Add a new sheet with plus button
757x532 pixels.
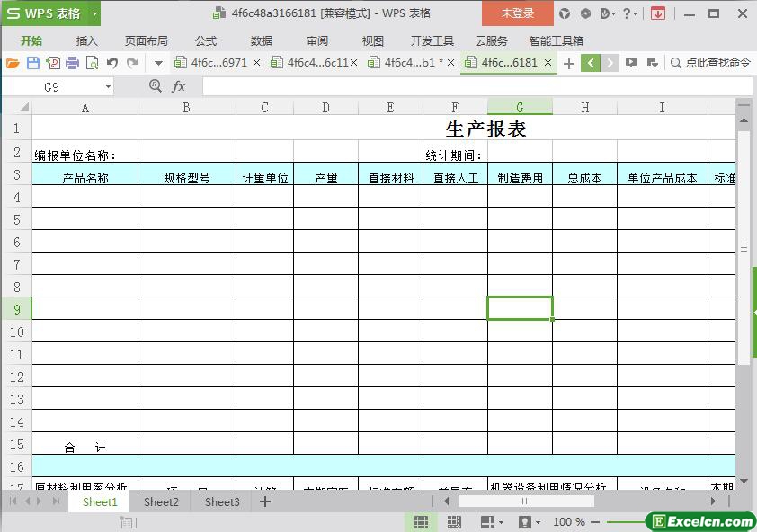[x=264, y=502]
